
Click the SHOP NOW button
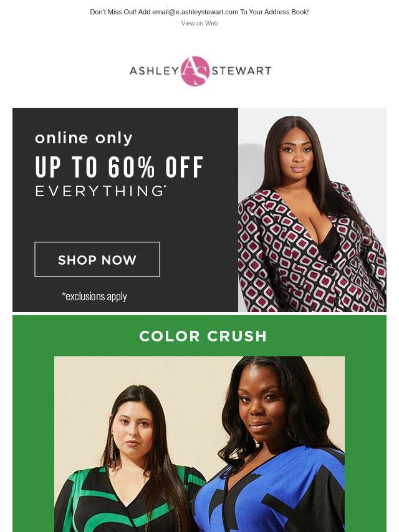pos(97,259)
